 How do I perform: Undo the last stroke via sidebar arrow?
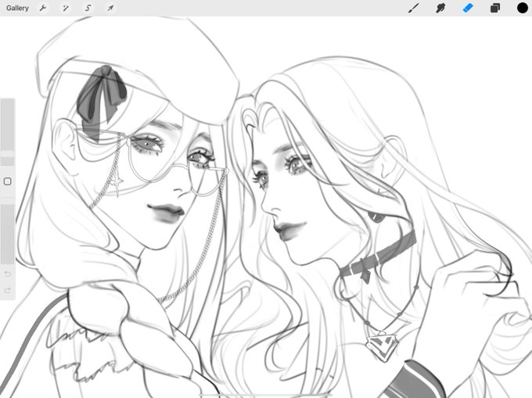point(8,274)
